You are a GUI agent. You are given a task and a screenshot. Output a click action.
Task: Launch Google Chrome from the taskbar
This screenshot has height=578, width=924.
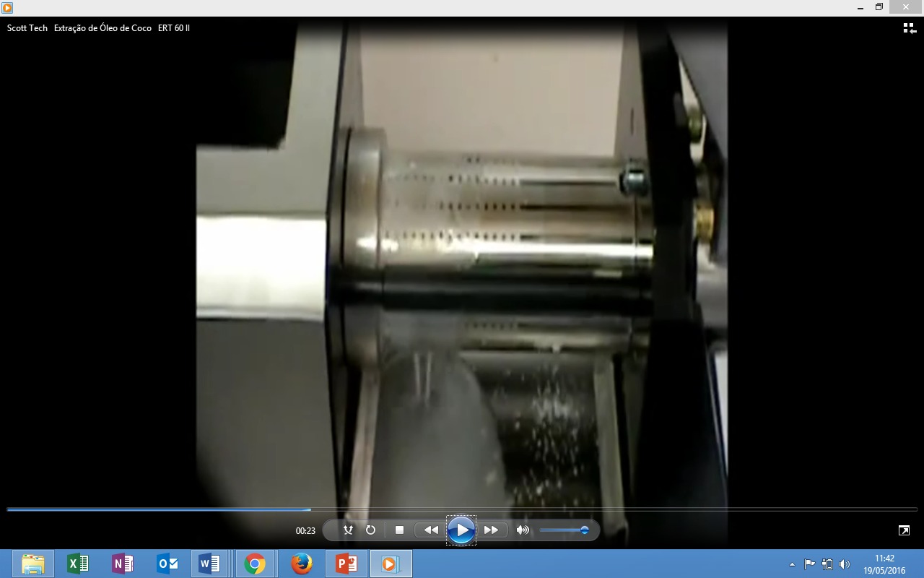255,564
